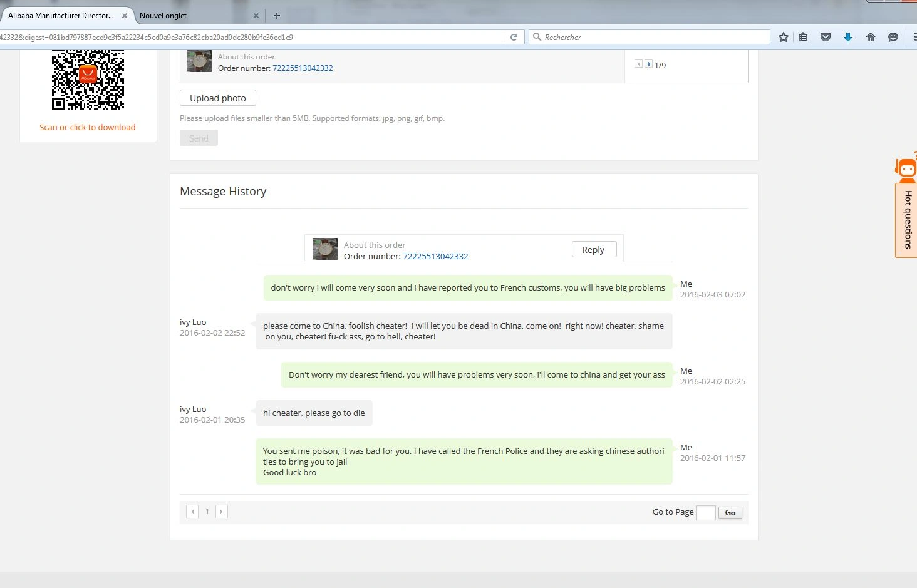Screen dimensions: 917x588
Task: Open new tab with plus icon
Action: coord(277,15)
